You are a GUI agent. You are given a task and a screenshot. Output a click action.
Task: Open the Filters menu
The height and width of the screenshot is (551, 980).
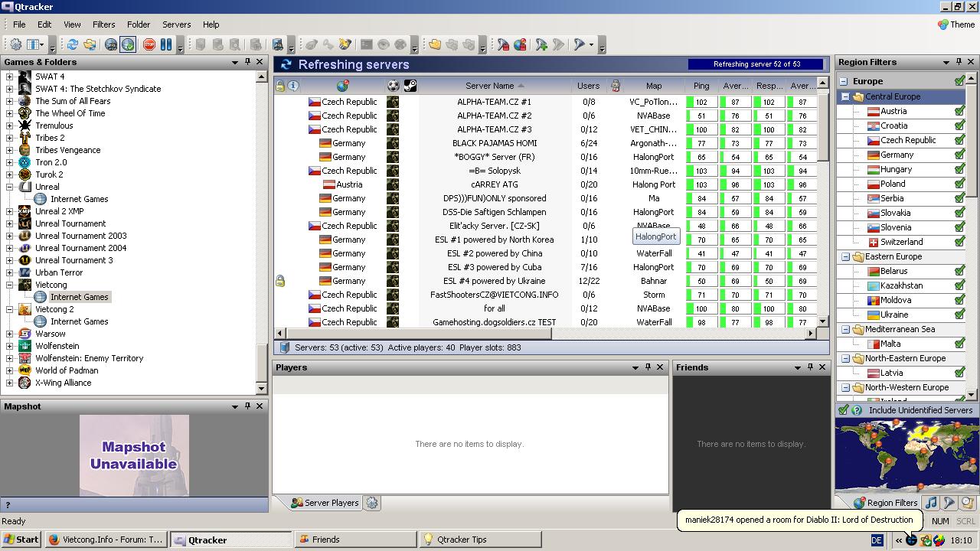pyautogui.click(x=103, y=24)
